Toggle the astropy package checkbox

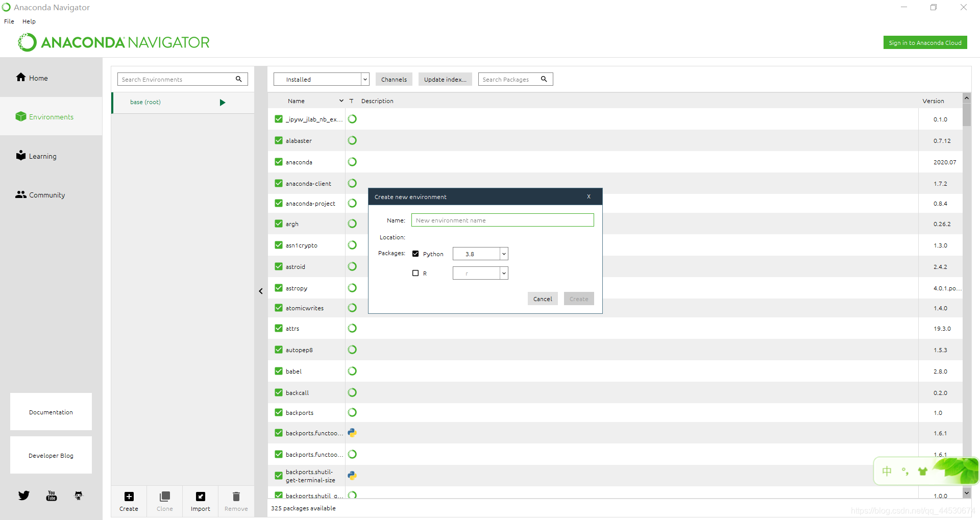[x=279, y=288]
